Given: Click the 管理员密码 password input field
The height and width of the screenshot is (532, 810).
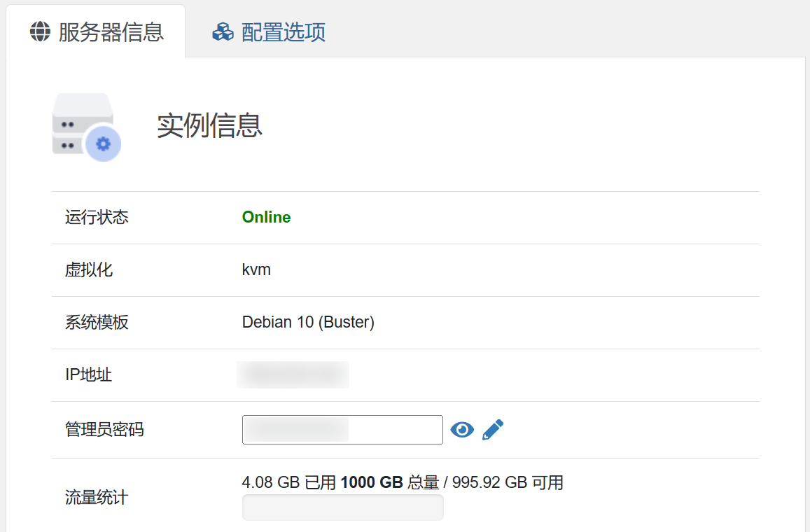Looking at the screenshot, I should pos(342,430).
